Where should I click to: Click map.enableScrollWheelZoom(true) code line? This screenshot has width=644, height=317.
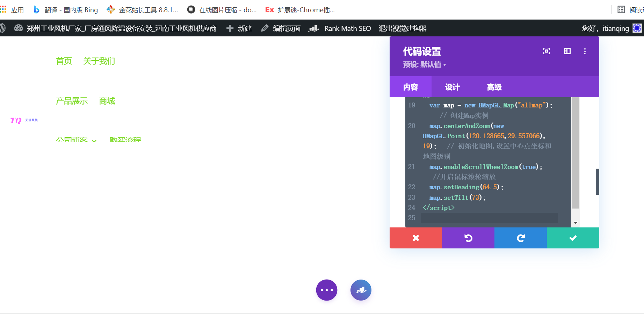click(486, 167)
